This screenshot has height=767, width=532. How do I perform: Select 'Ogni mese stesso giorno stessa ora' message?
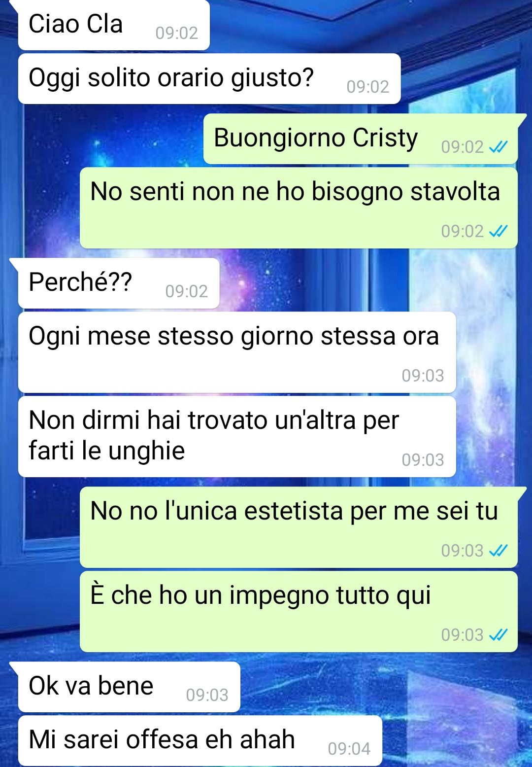coord(237,352)
